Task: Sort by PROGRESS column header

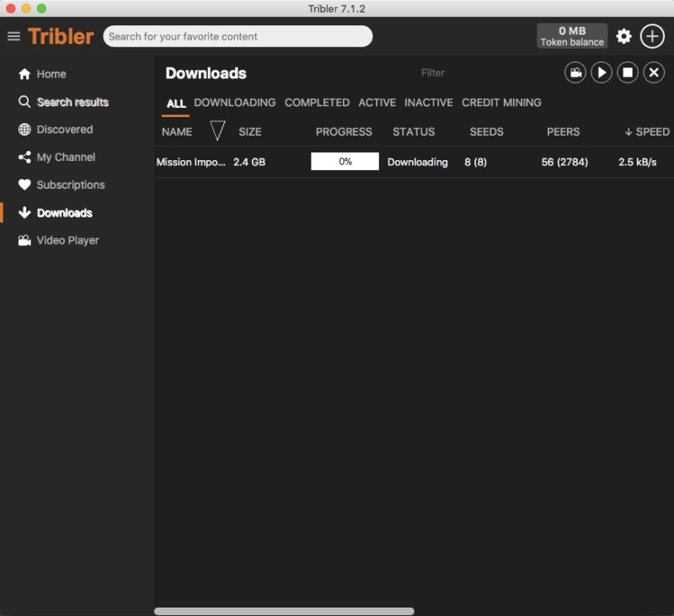Action: pyautogui.click(x=344, y=132)
